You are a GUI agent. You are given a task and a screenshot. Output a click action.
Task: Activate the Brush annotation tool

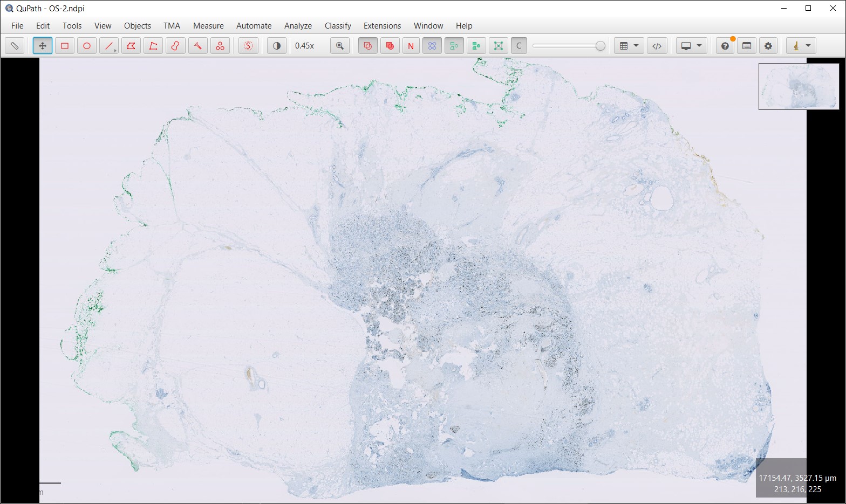(x=175, y=46)
